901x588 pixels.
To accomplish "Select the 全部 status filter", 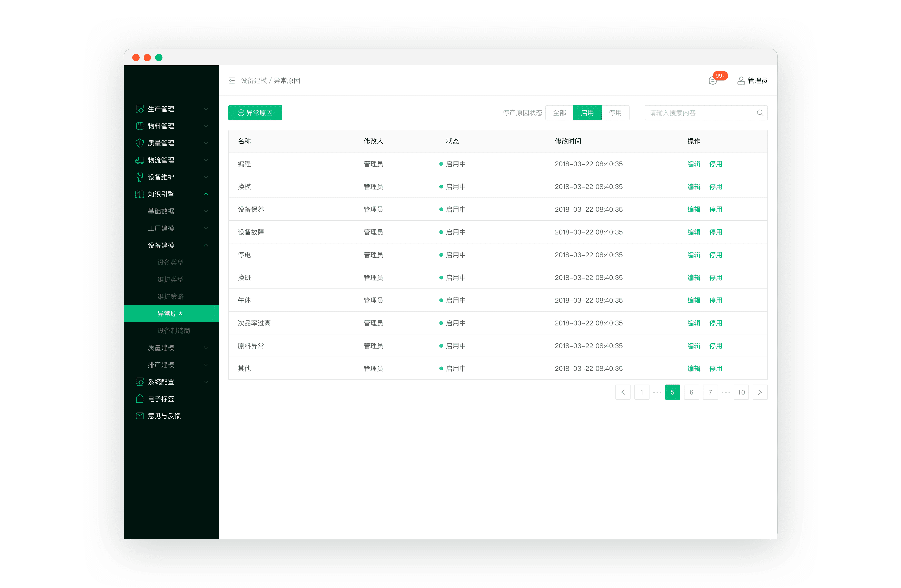I will (x=559, y=113).
